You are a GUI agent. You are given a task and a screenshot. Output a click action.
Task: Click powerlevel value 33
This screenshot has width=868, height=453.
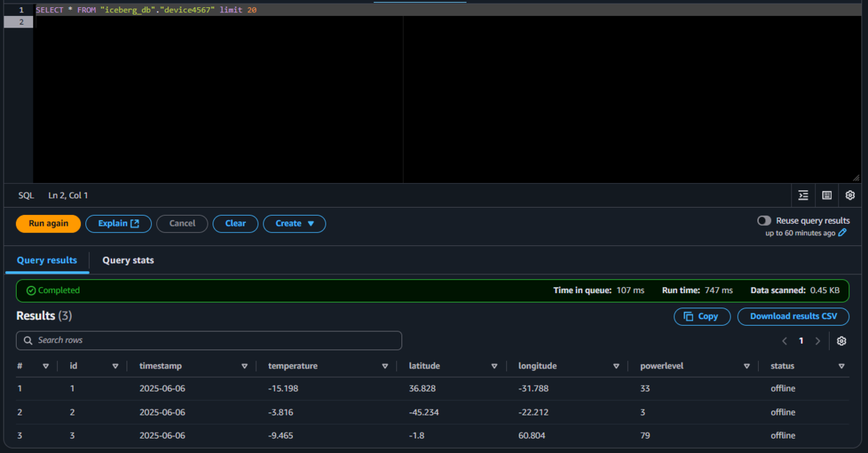pyautogui.click(x=645, y=389)
